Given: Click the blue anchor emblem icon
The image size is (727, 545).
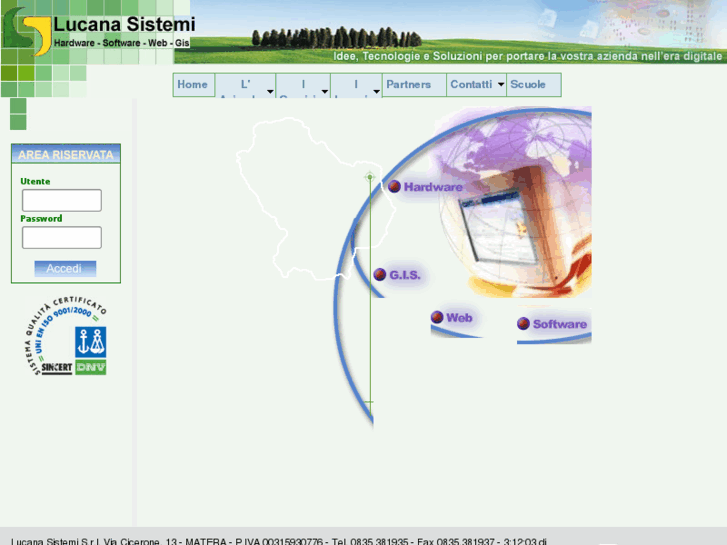Looking at the screenshot, I should coord(91,342).
